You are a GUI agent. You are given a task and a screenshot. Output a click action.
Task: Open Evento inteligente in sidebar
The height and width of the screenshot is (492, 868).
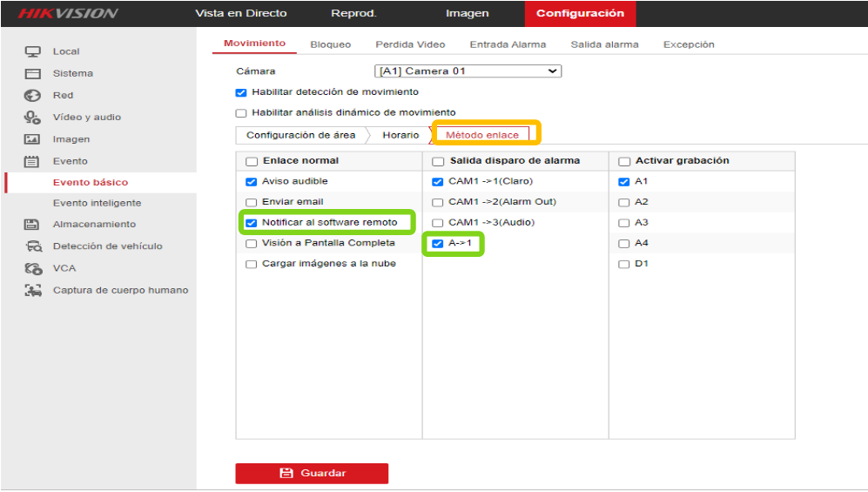97,203
